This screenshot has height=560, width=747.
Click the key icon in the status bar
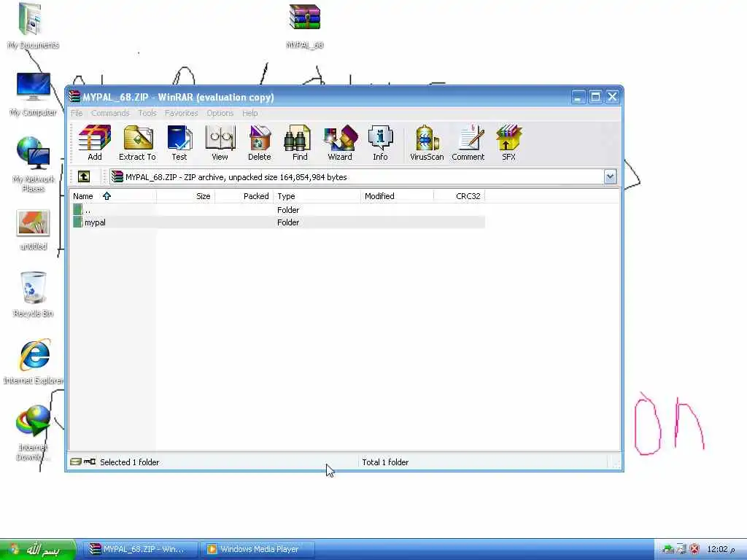coord(90,462)
